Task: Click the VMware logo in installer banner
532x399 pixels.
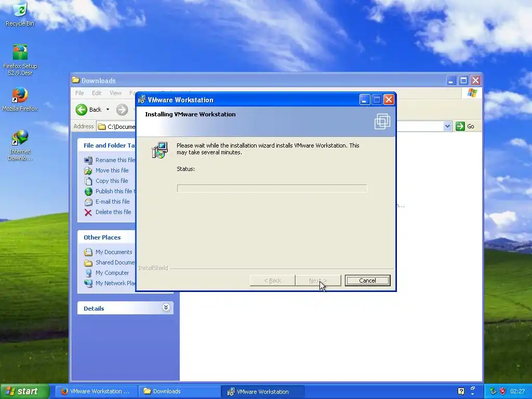Action: (x=382, y=122)
